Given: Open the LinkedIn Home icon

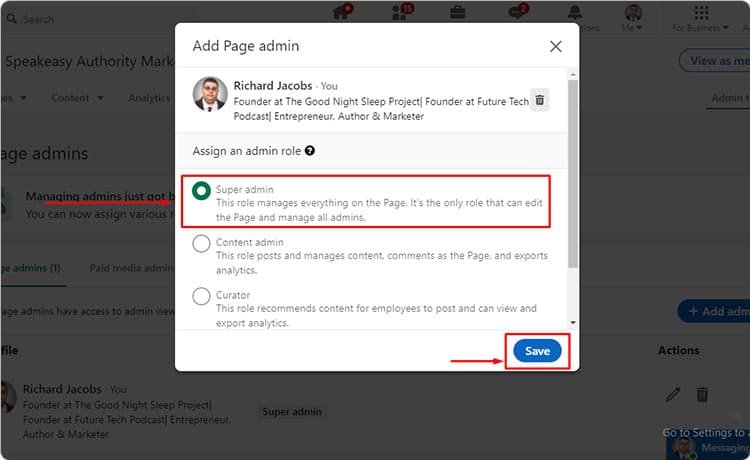Looking at the screenshot, I should pyautogui.click(x=342, y=12).
